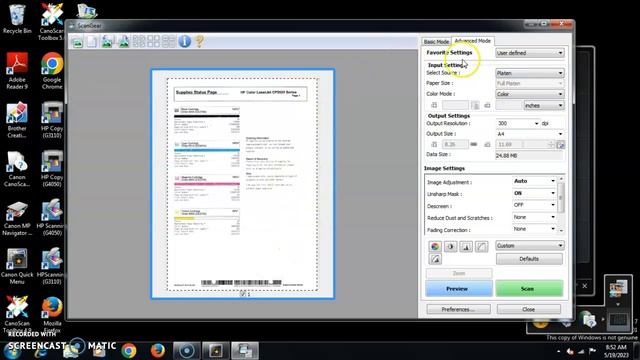This screenshot has height=360, width=640.
Task: Open the Histogram adjustment icon
Action: tap(466, 246)
